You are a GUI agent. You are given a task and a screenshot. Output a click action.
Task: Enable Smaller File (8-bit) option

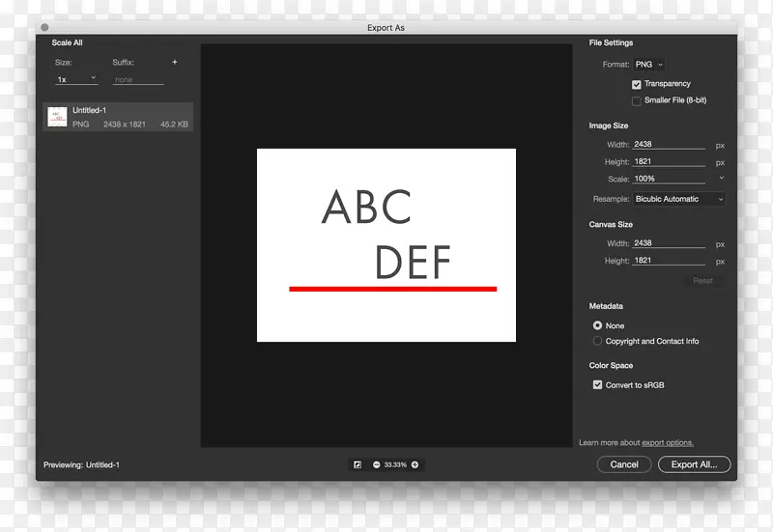[x=637, y=100]
